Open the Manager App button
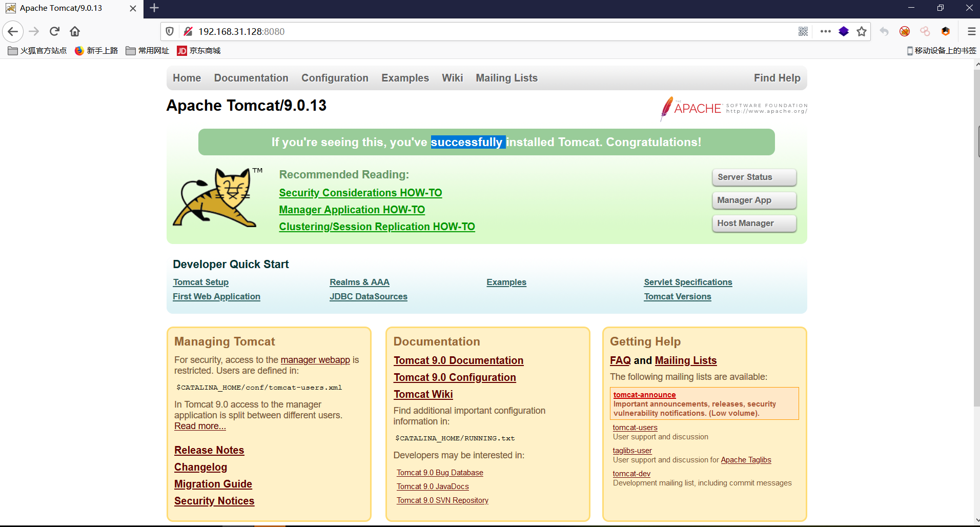Viewport: 980px width, 527px height. pyautogui.click(x=754, y=200)
